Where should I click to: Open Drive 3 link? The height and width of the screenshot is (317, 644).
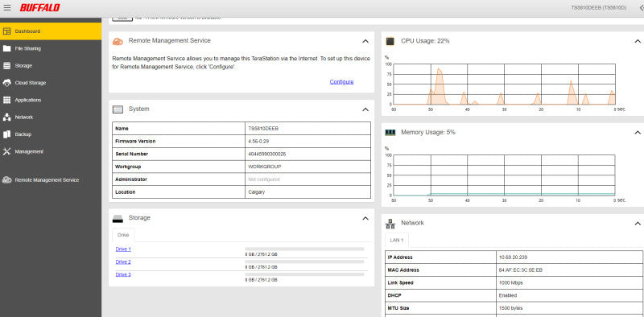pos(123,274)
